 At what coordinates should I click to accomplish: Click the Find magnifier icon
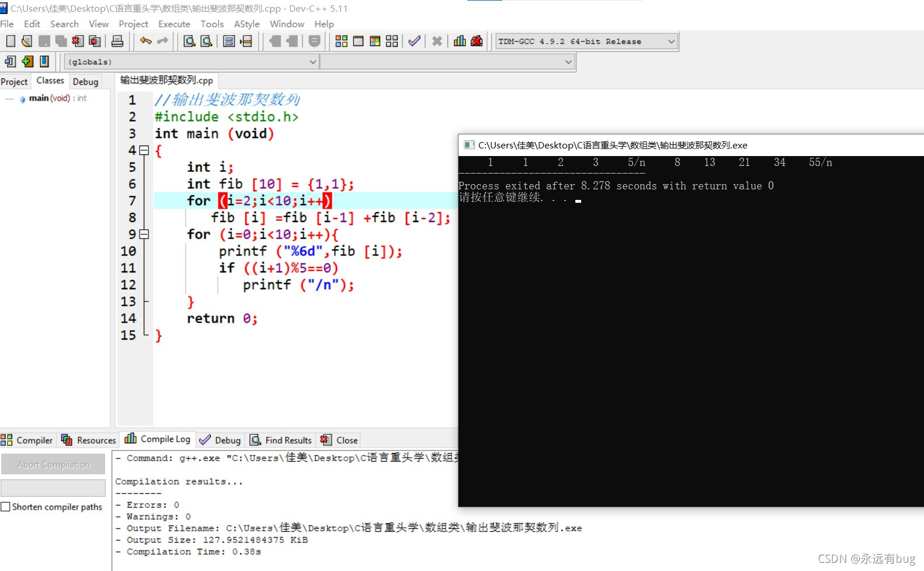[x=189, y=41]
